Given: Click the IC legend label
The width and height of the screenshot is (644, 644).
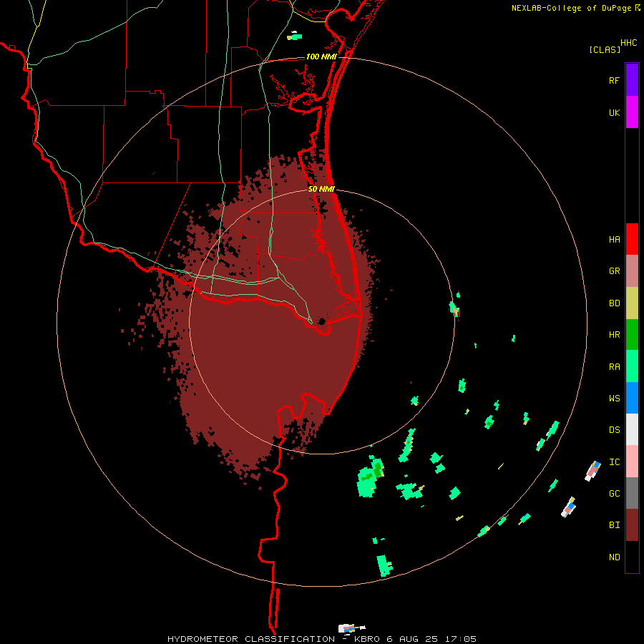Looking at the screenshot, I should [x=614, y=462].
